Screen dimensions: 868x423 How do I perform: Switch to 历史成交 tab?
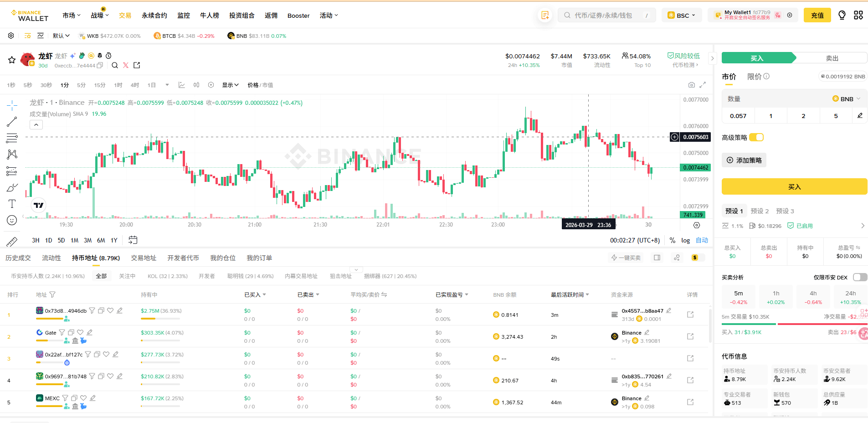coord(18,258)
